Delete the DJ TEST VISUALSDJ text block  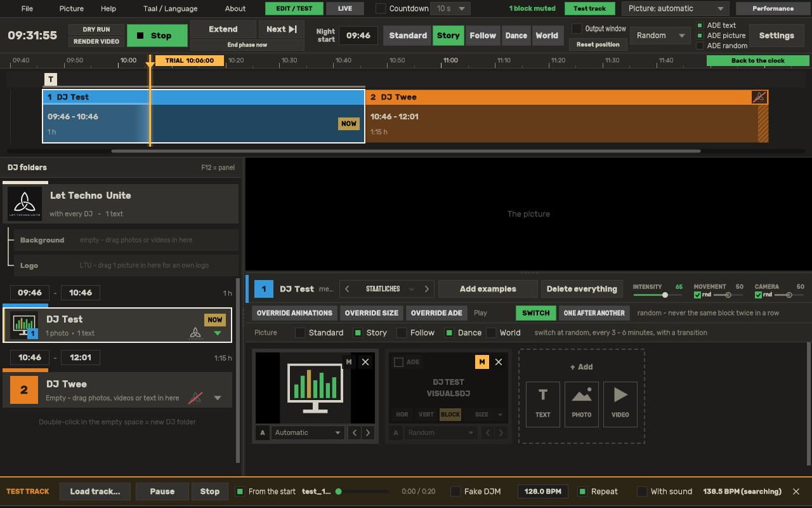499,362
